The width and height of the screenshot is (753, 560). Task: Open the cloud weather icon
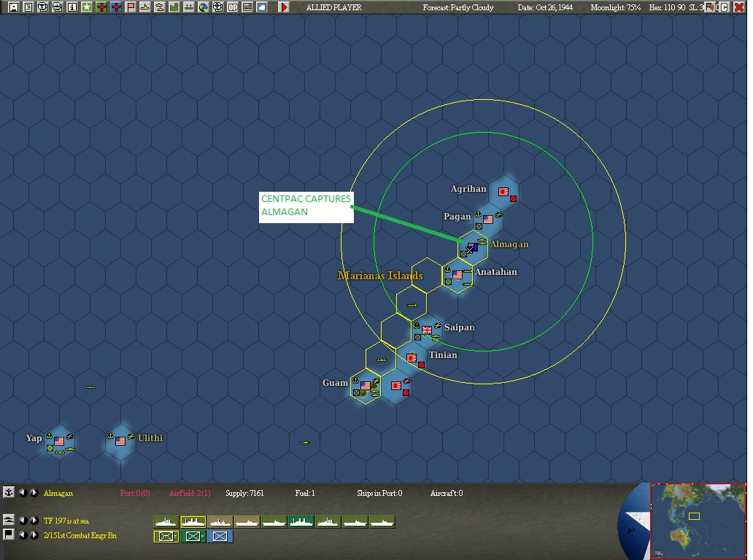[x=262, y=7]
